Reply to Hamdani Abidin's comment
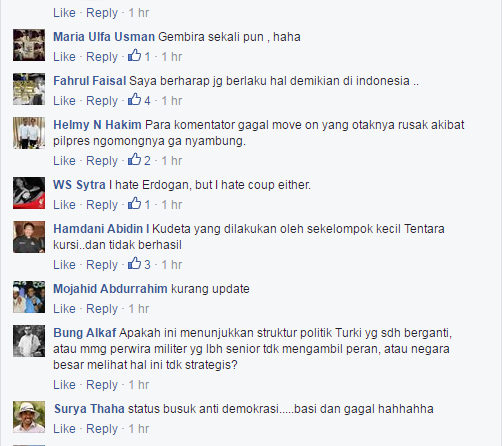 pyautogui.click(x=102, y=265)
